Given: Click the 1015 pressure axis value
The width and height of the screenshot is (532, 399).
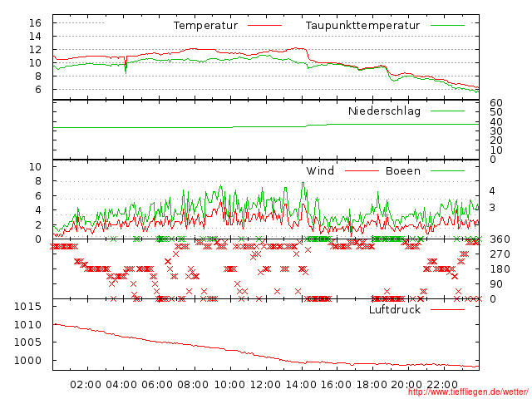Looking at the screenshot, I should pyautogui.click(x=27, y=307).
